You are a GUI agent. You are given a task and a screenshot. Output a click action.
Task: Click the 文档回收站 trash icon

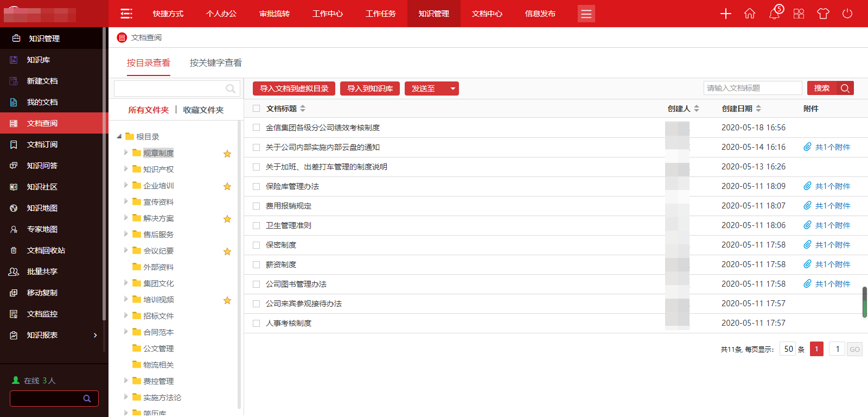pos(14,250)
